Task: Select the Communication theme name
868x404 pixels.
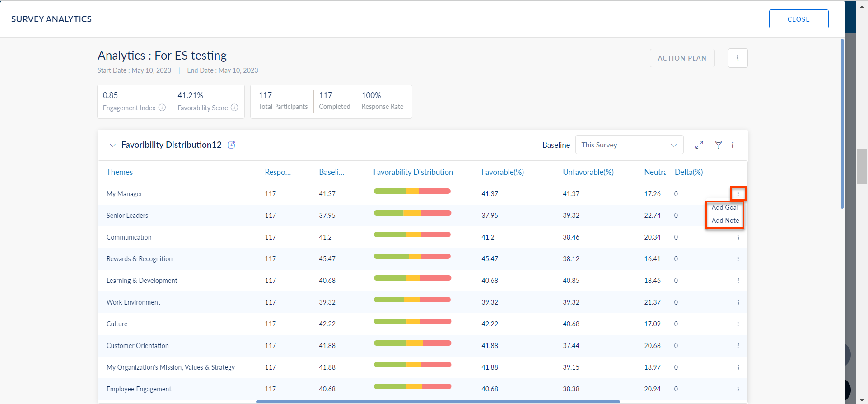Action: [x=129, y=237]
